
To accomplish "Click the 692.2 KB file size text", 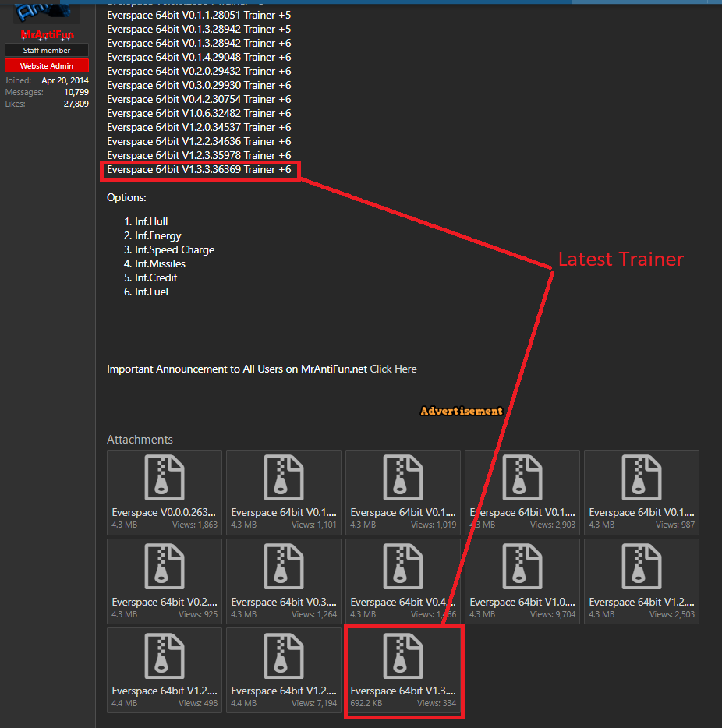I will coord(366,703).
